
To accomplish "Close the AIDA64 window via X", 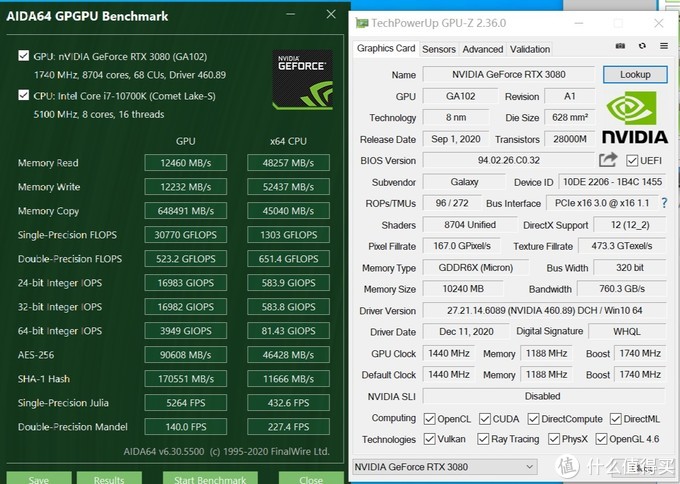I will coord(331,14).
